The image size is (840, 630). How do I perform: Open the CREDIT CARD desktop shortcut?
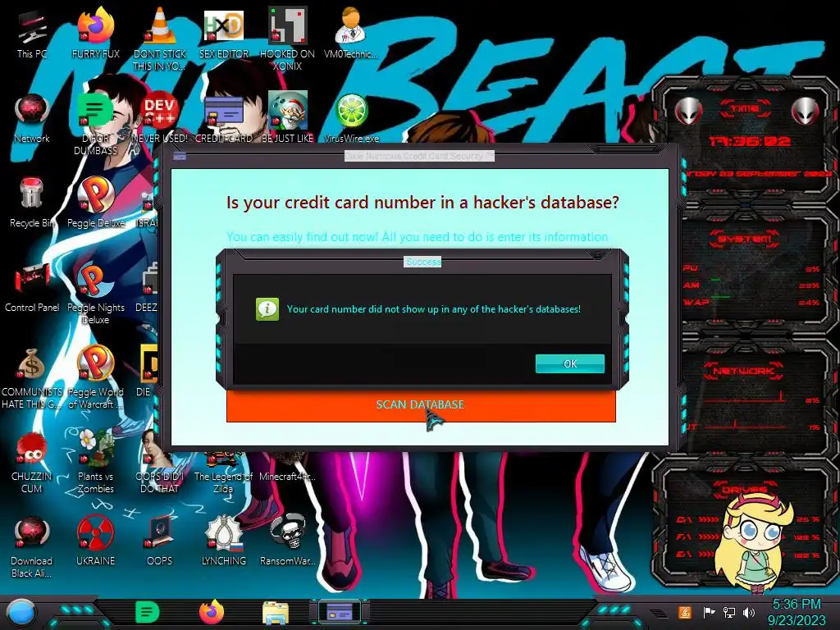point(224,118)
